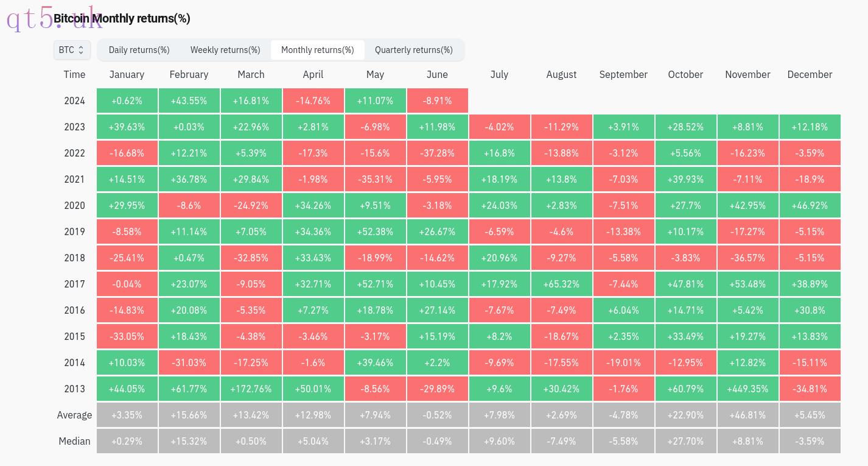The image size is (868, 466).
Task: Select the November 2013 +449.35% cell
Action: pos(747,389)
